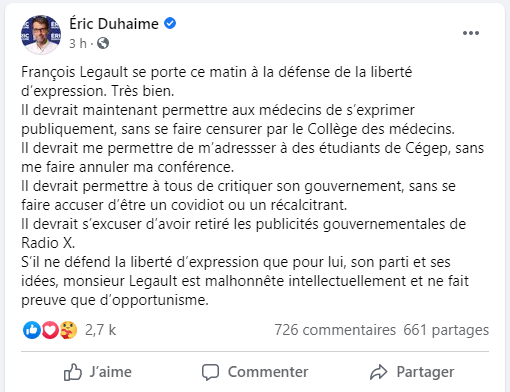The image size is (510, 392).
Task: Click the thumbs-up outline icon beside J'aime
Action: point(73,372)
